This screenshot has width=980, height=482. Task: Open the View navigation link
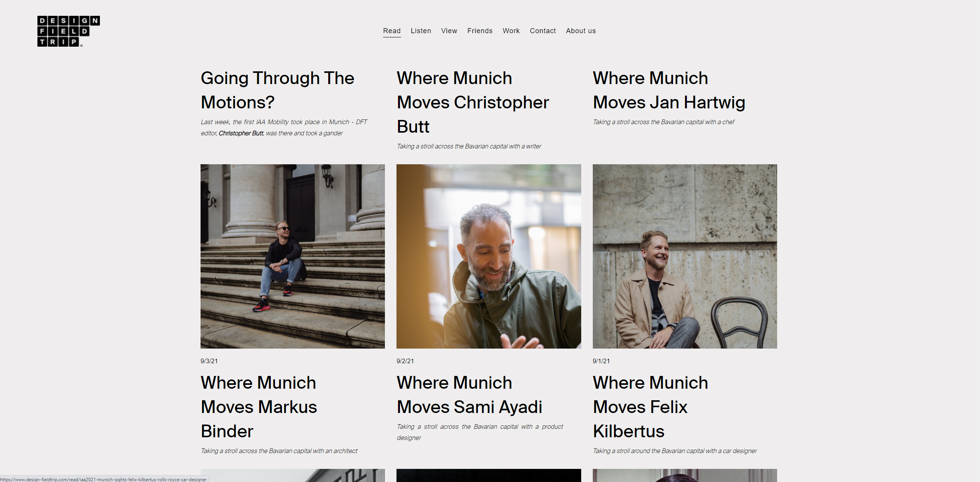coord(449,31)
